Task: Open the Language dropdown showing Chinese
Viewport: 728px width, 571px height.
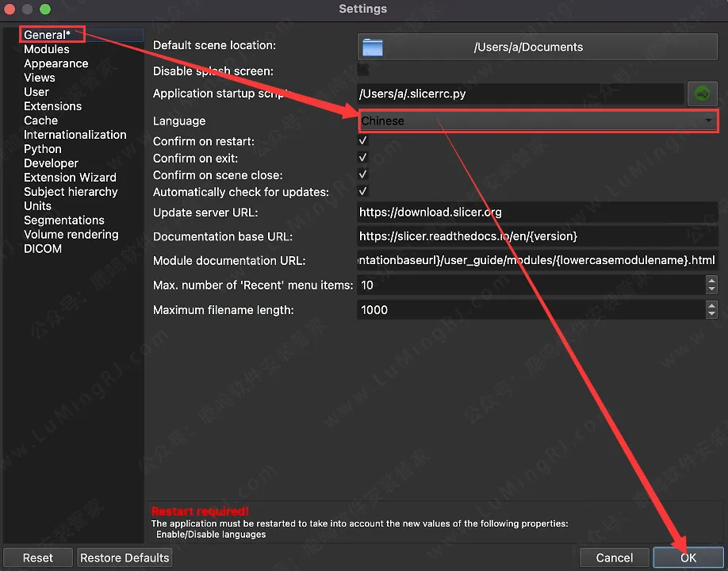Action: coord(538,121)
